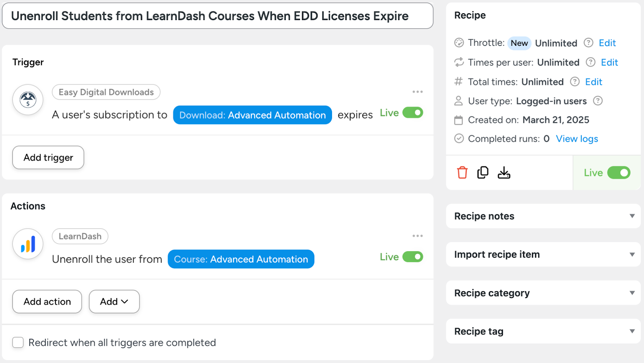Open the Add dropdown beside Add action
Viewport: 644px width, 363px height.
point(114,301)
